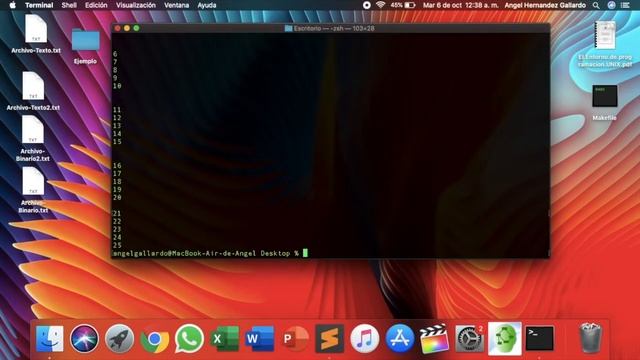This screenshot has height=360, width=640.
Task: Select the Ejemplo folder on desktop
Action: click(85, 46)
